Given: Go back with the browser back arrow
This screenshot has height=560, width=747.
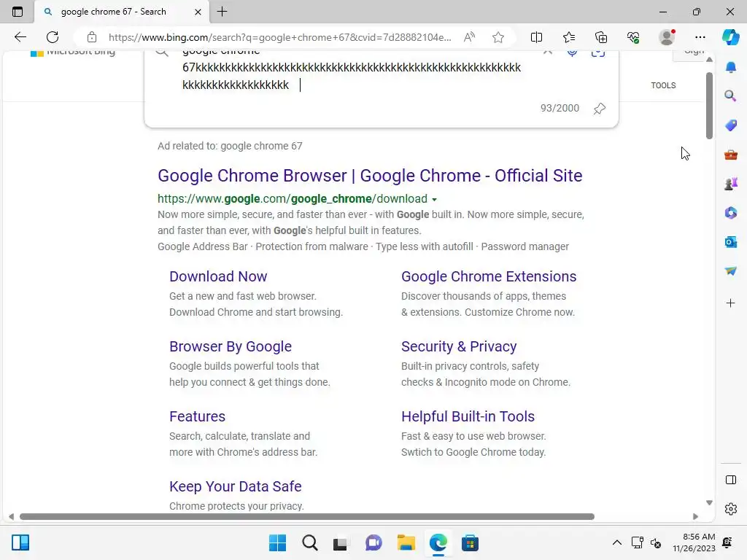Looking at the screenshot, I should (x=20, y=37).
